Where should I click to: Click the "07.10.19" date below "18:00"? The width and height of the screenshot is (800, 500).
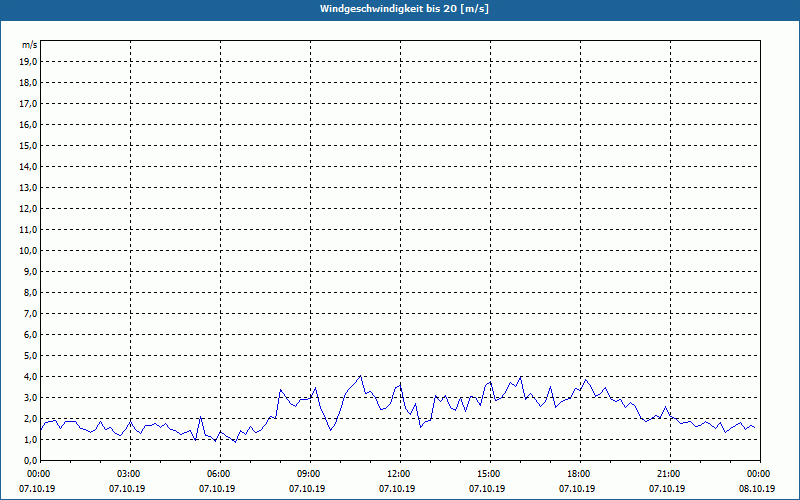point(577,489)
